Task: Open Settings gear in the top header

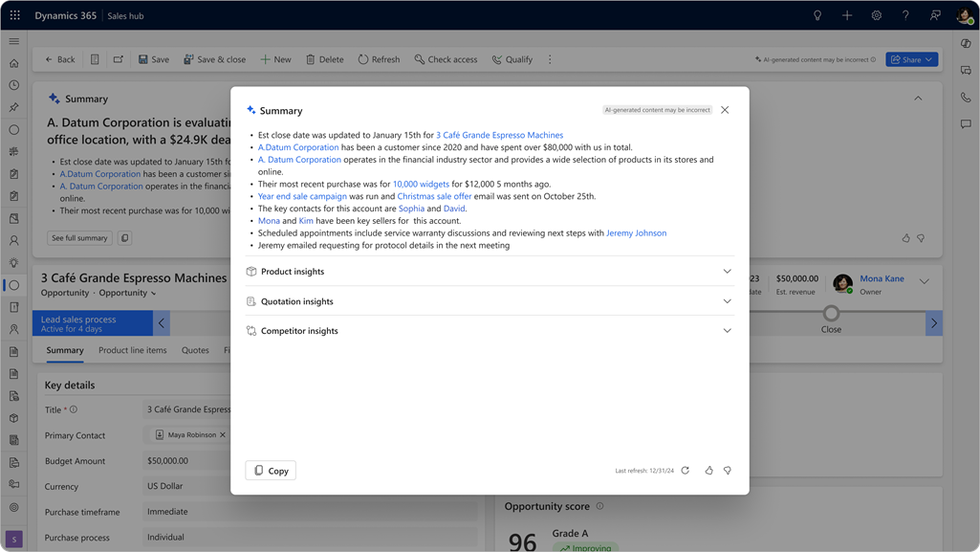Action: [x=876, y=14]
